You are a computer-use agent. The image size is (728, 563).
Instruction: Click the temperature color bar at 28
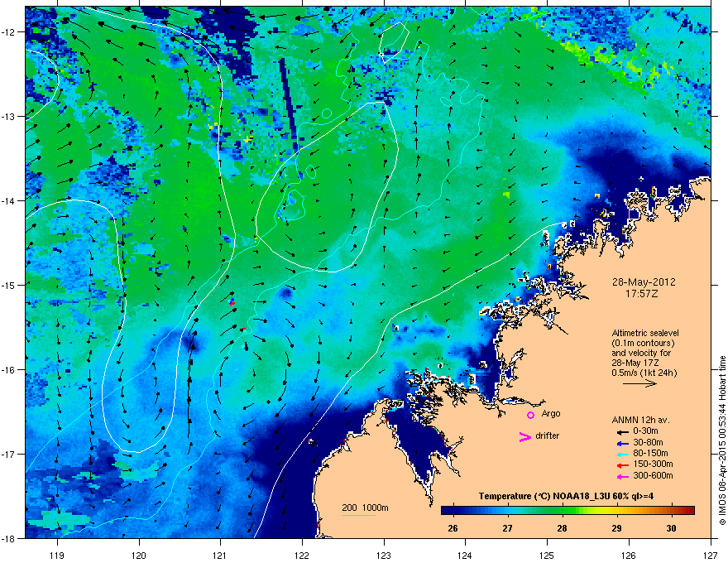pos(563,510)
